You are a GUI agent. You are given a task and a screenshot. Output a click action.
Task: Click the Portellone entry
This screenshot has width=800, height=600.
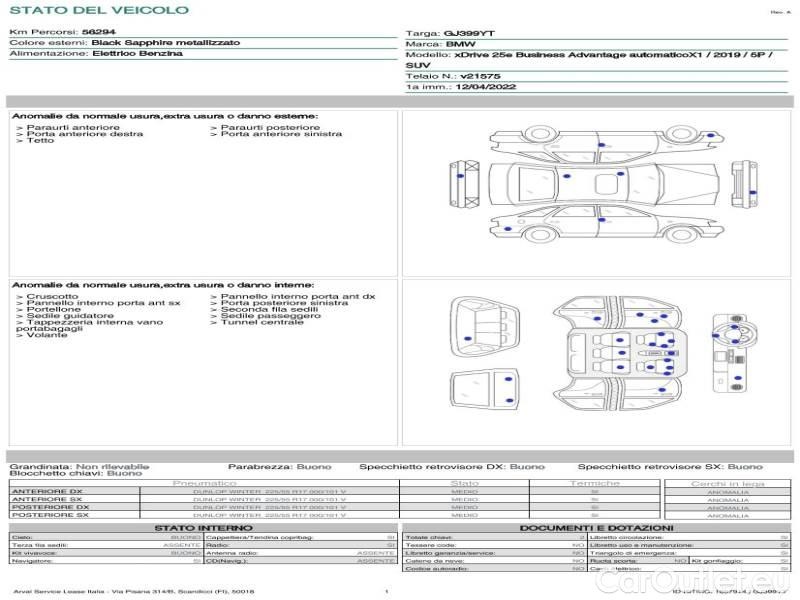pyautogui.click(x=48, y=309)
